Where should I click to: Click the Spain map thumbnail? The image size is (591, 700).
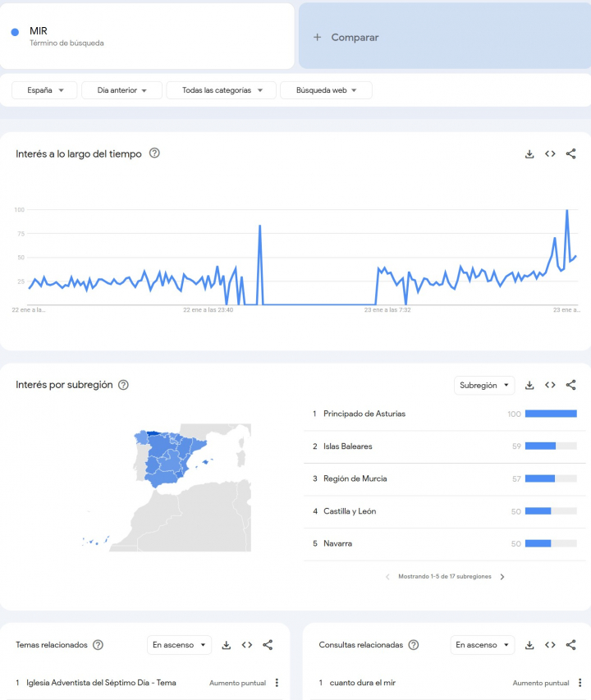[167, 487]
